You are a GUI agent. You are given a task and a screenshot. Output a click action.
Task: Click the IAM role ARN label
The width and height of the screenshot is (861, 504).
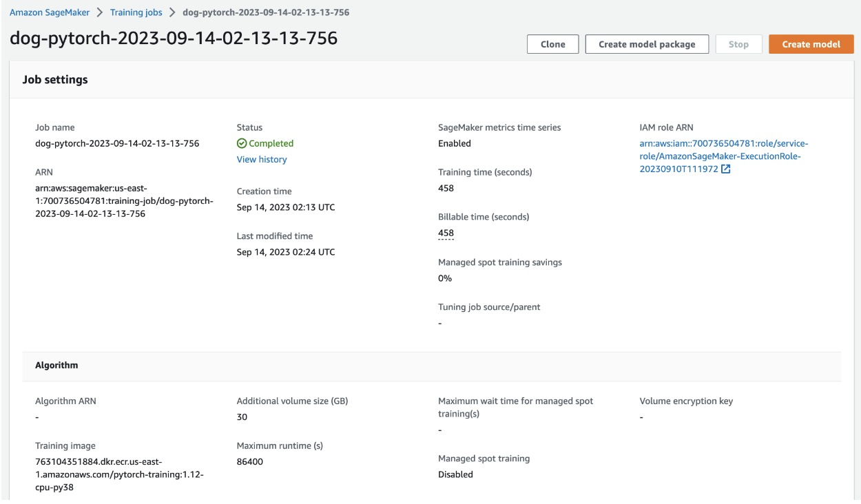666,127
